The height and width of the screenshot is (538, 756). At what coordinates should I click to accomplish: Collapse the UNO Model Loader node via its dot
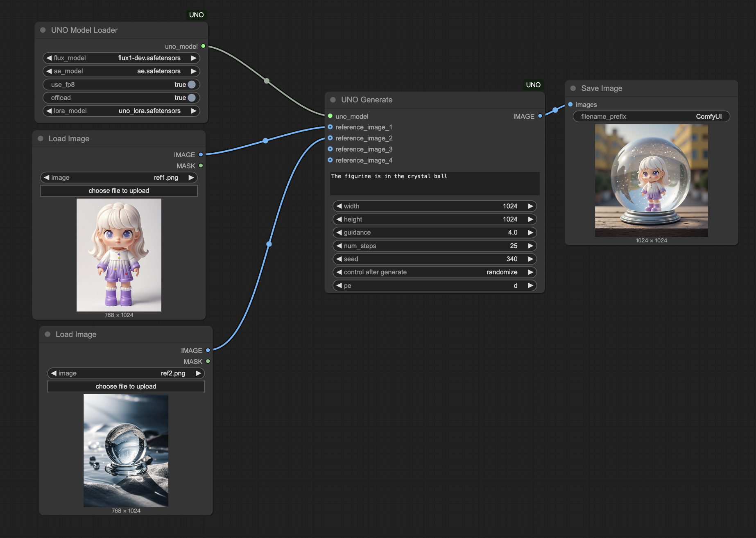43,30
